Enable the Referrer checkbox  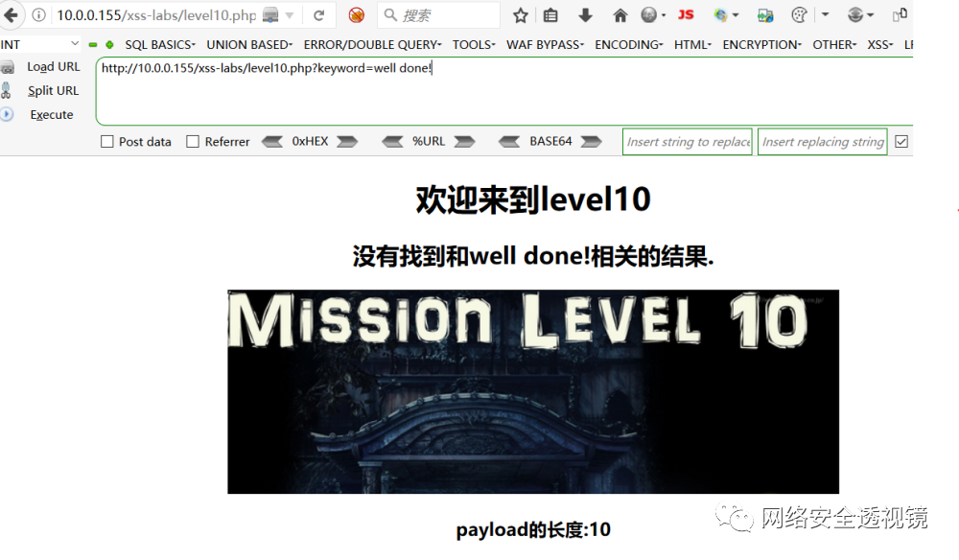tap(193, 141)
